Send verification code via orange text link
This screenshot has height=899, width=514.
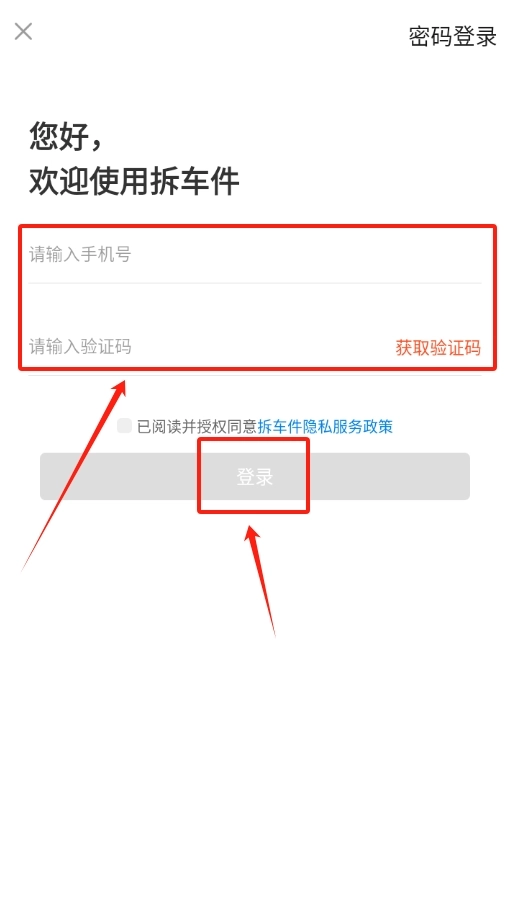[438, 347]
